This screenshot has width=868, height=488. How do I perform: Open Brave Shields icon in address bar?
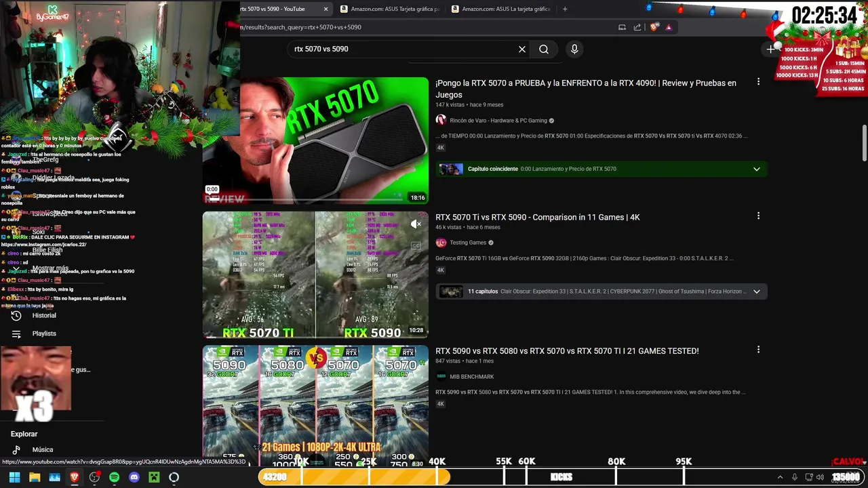tap(654, 27)
